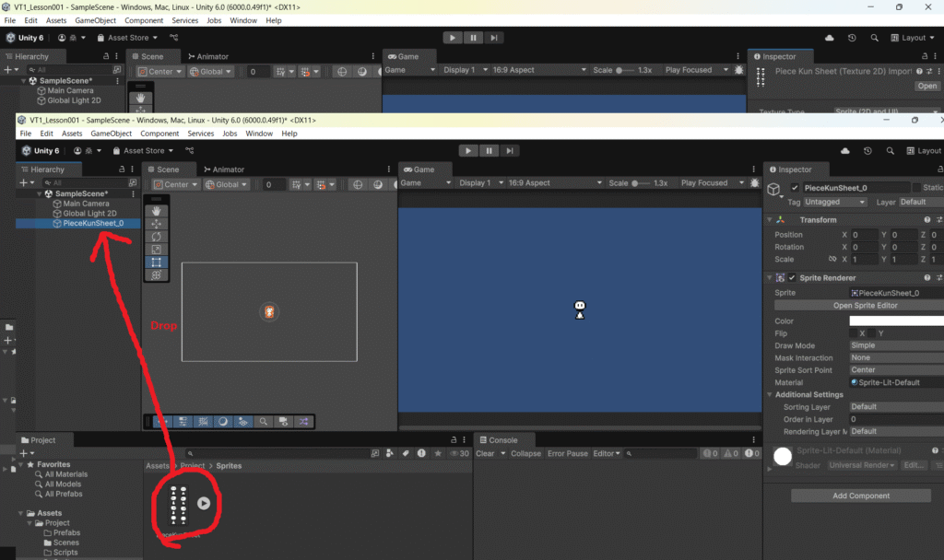The height and width of the screenshot is (560, 944).
Task: Click Transform component help icon in Inspector
Action: (927, 219)
